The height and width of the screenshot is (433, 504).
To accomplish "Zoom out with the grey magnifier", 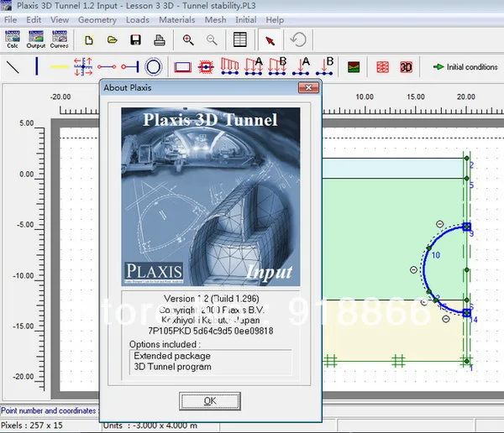I will click(x=212, y=40).
